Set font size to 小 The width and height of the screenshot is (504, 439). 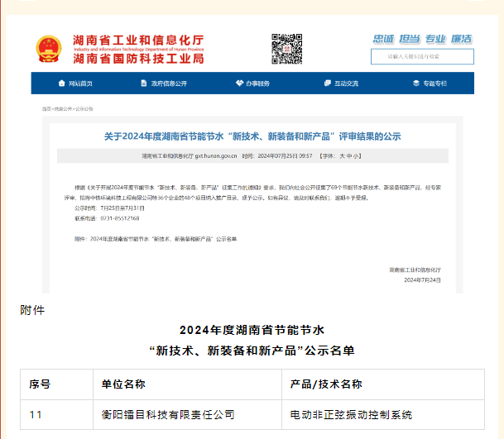[357, 155]
